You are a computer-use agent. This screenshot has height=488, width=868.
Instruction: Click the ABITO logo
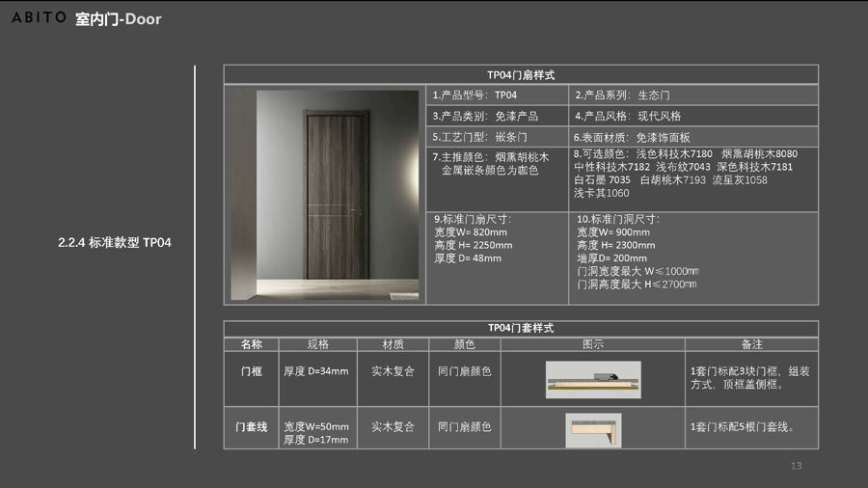(x=39, y=17)
